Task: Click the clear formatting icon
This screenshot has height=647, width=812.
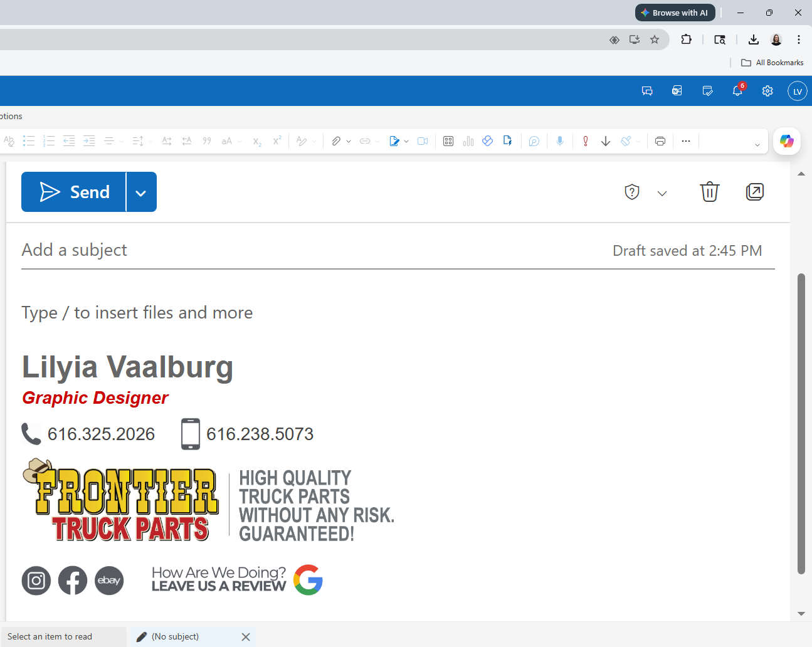Action: (x=9, y=141)
